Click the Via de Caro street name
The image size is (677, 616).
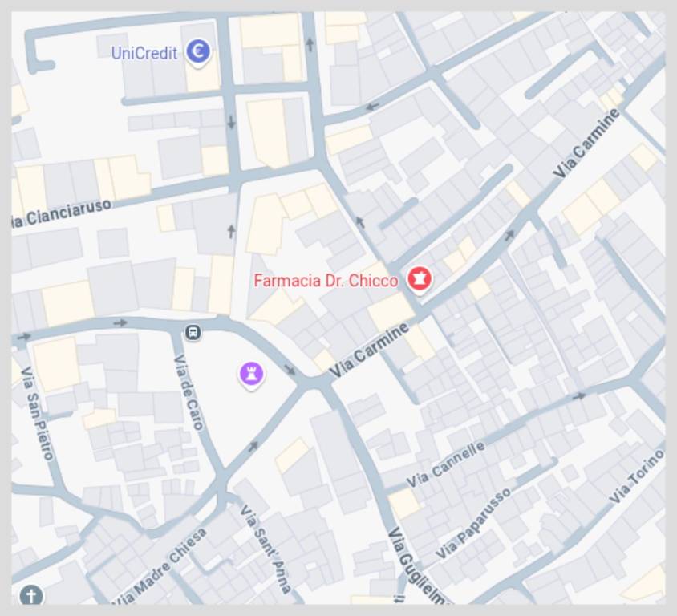pos(189,392)
